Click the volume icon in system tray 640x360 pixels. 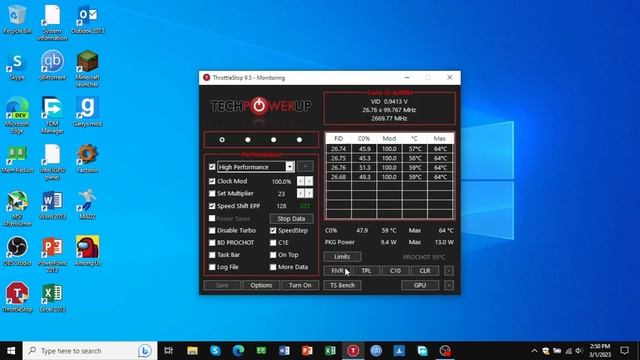(579, 351)
